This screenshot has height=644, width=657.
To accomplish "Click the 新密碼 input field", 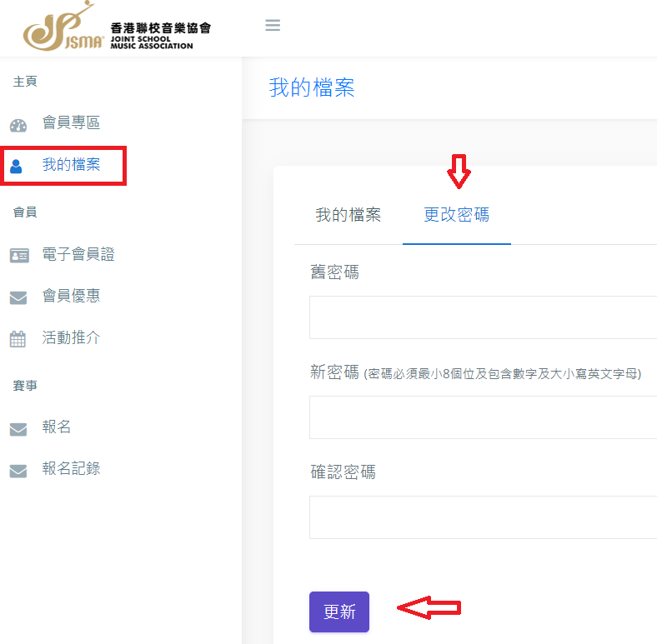I will point(483,417).
